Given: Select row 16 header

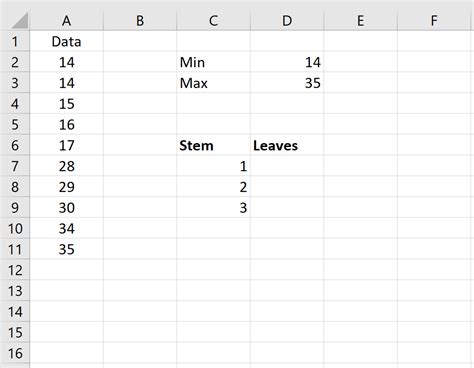Looking at the screenshot, I should [15, 353].
